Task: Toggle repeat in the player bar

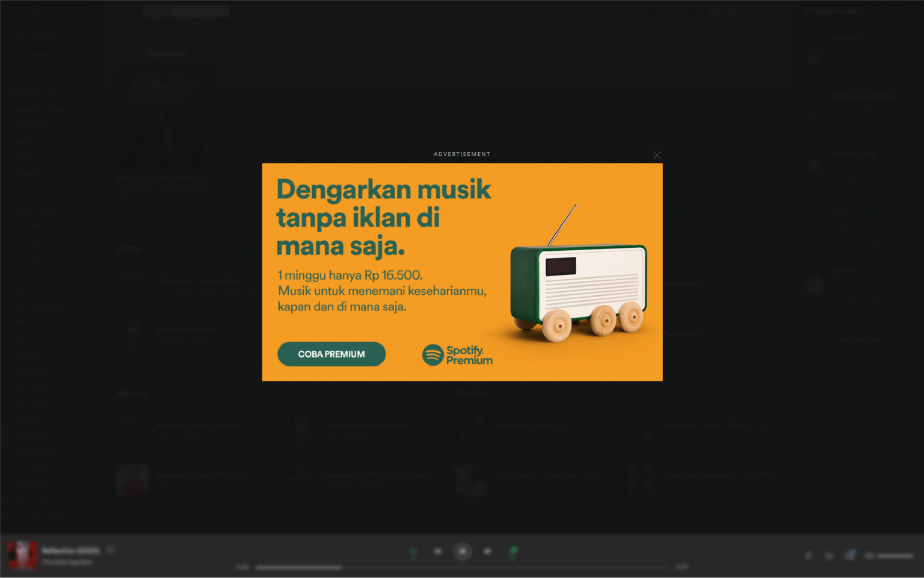Action: click(x=513, y=552)
